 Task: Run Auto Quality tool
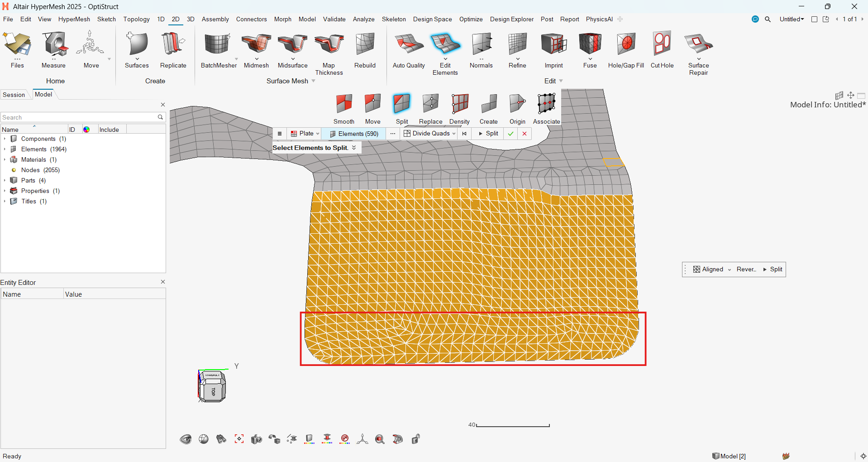[x=409, y=50]
